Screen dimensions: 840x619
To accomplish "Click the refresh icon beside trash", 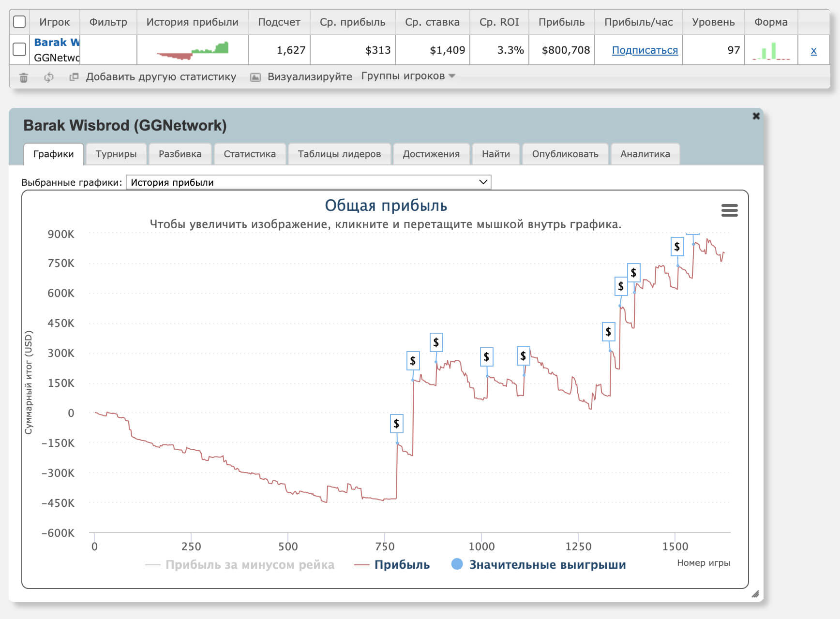I will pyautogui.click(x=49, y=77).
